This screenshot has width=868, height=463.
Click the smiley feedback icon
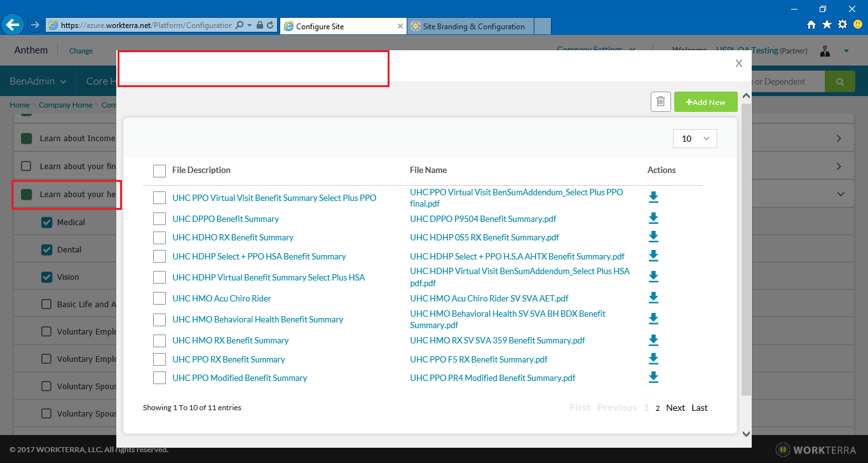pos(858,25)
